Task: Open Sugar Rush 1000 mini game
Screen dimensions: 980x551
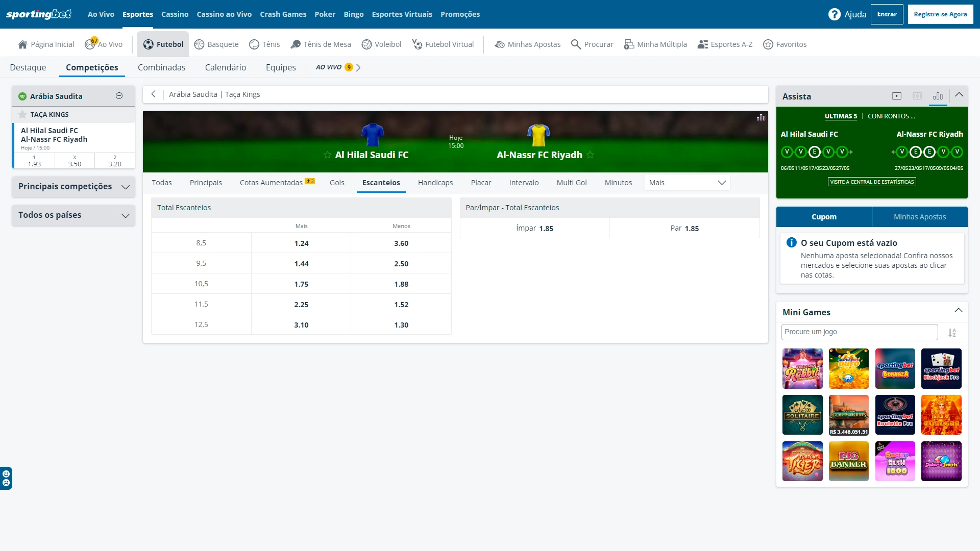Action: coord(895,461)
